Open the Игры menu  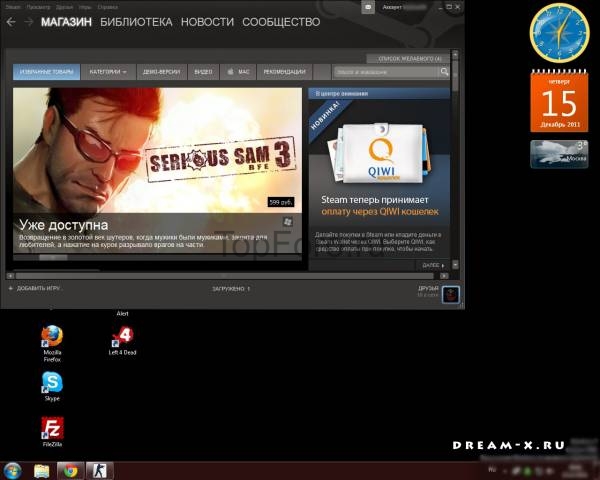point(85,7)
